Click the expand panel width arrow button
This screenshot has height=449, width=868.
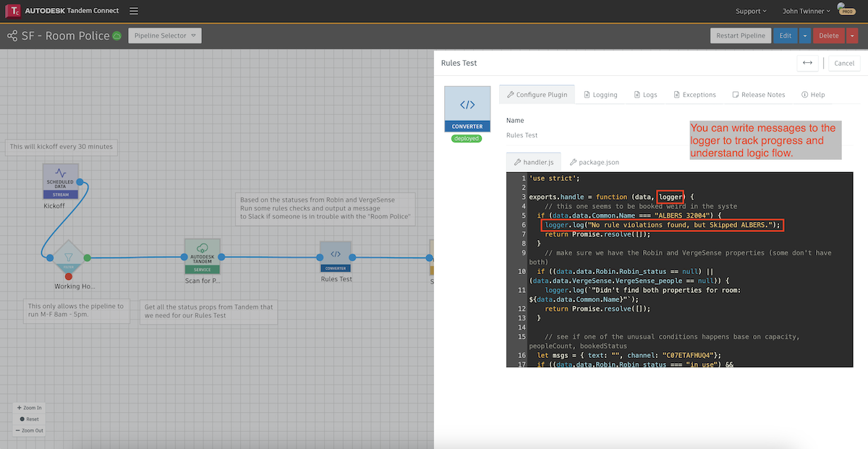(x=807, y=63)
